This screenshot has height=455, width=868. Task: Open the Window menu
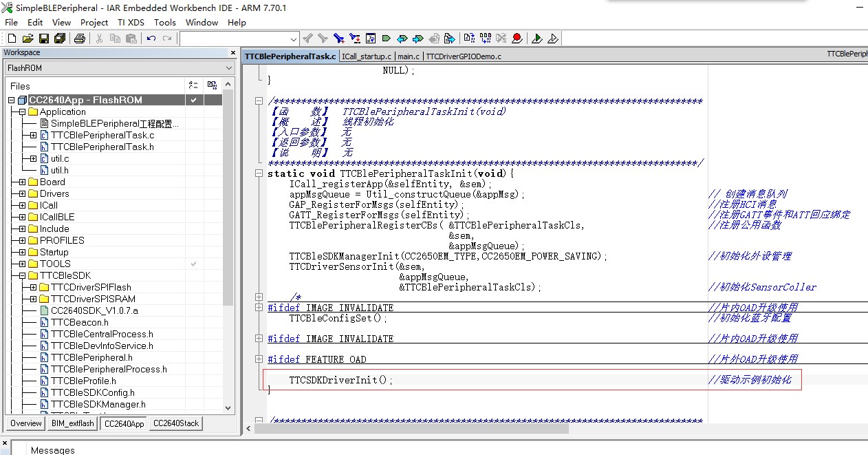(x=202, y=22)
